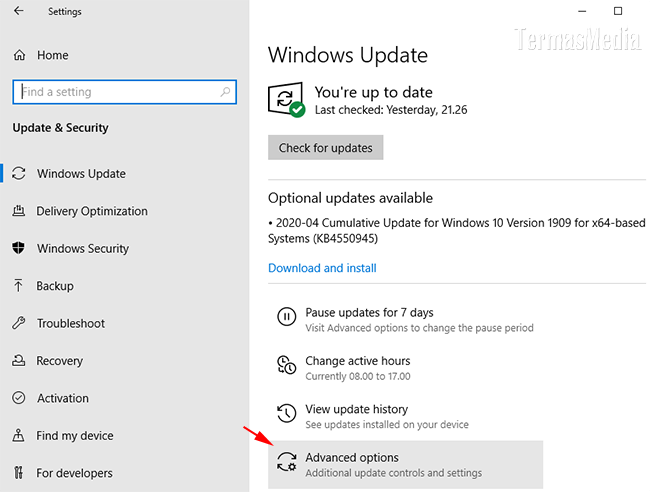Click the Backup upward arrow icon
650x492 pixels.
(18, 286)
